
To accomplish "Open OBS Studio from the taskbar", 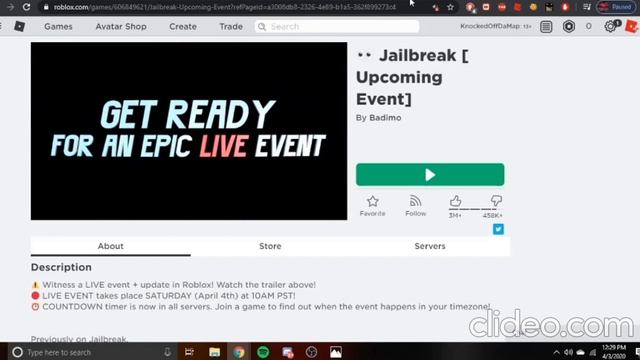I will click(x=311, y=352).
